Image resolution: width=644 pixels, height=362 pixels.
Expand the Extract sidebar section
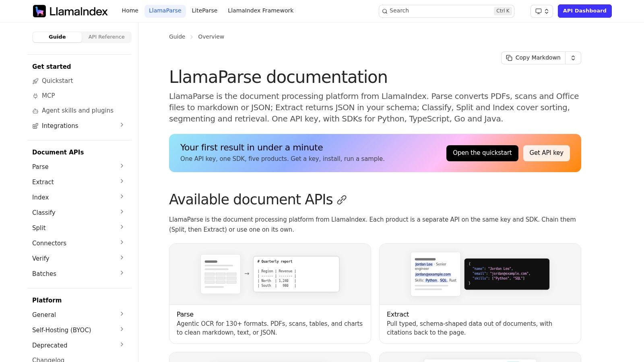click(122, 181)
